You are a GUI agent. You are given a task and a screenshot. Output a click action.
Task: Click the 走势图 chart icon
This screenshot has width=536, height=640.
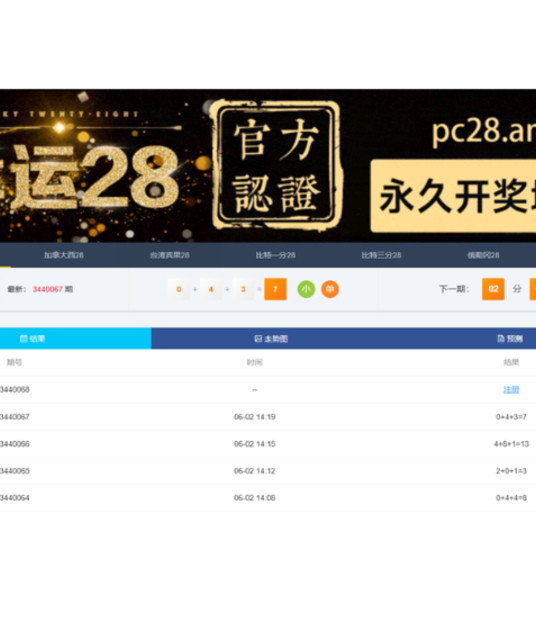pos(258,338)
